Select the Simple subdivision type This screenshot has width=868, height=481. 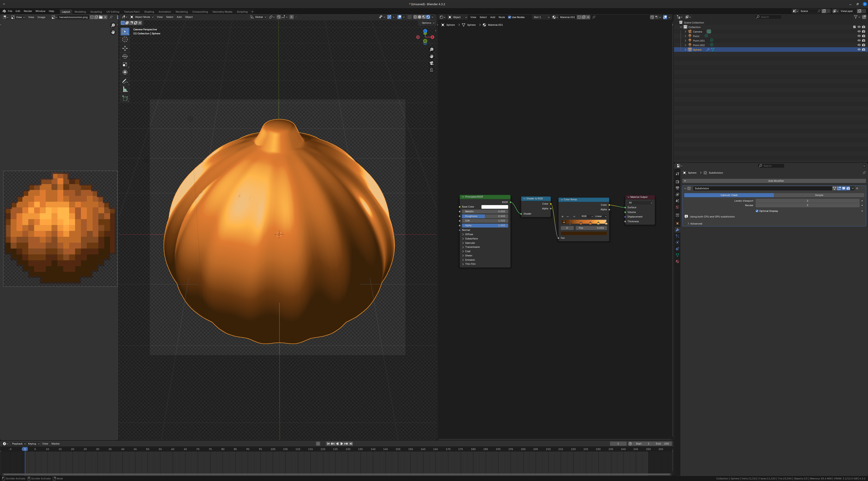click(x=819, y=195)
